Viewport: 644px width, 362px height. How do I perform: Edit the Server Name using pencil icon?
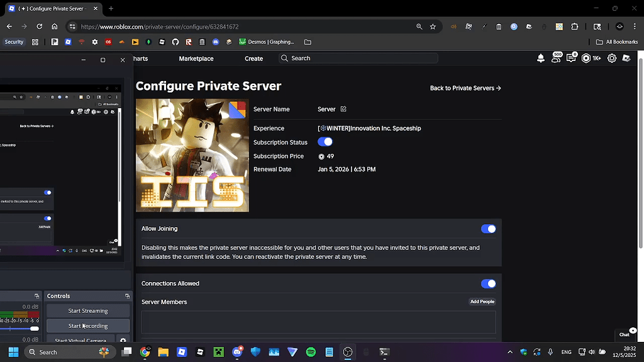point(343,109)
